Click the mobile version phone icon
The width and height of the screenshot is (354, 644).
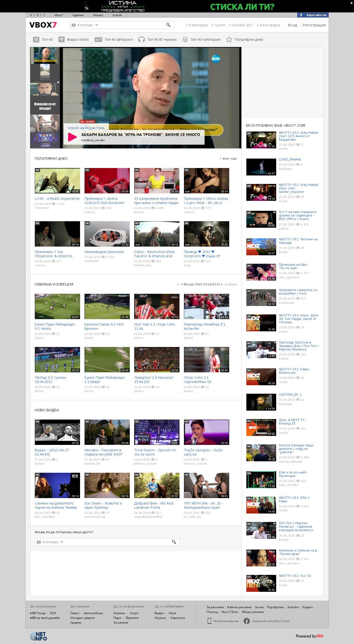(209, 621)
